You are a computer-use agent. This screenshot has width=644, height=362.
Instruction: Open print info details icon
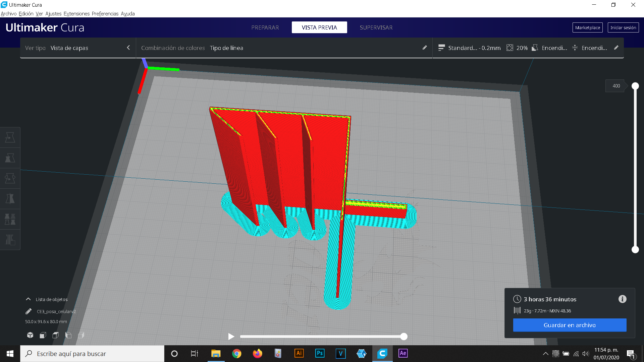(x=622, y=299)
